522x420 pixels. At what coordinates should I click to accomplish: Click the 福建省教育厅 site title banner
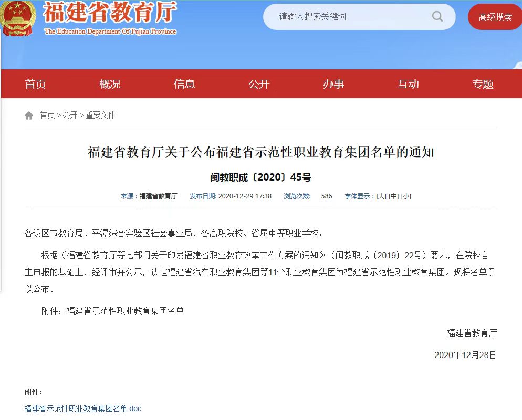pyautogui.click(x=110, y=18)
